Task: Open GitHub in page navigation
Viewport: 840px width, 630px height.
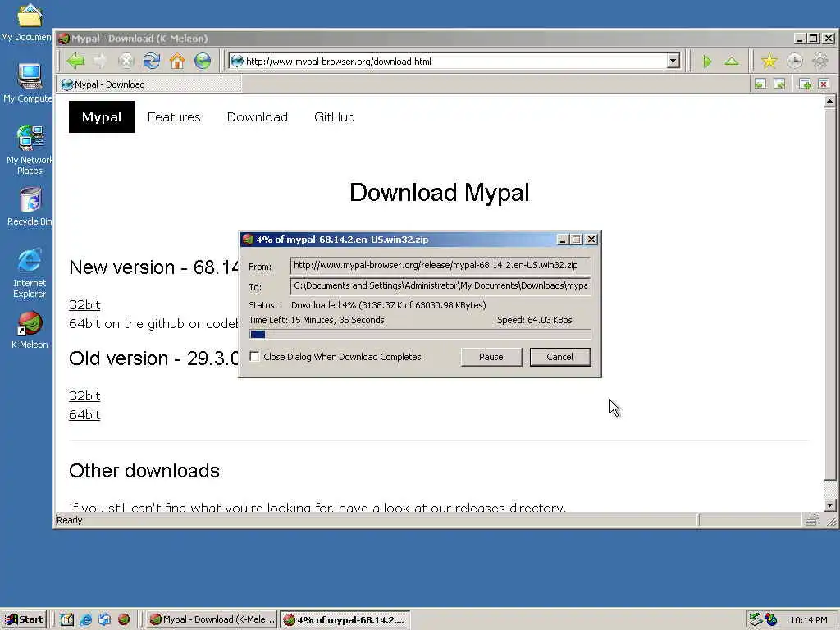Action: [x=335, y=116]
